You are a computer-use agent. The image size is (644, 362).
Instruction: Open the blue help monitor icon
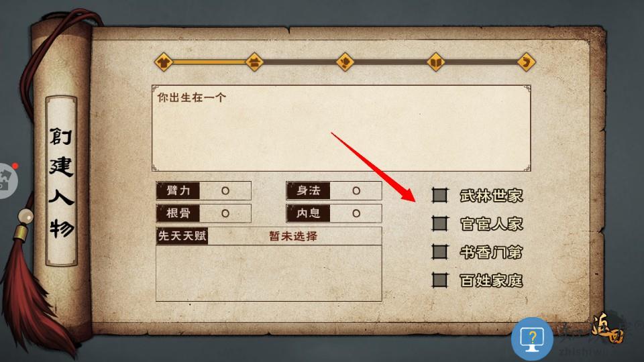click(532, 339)
